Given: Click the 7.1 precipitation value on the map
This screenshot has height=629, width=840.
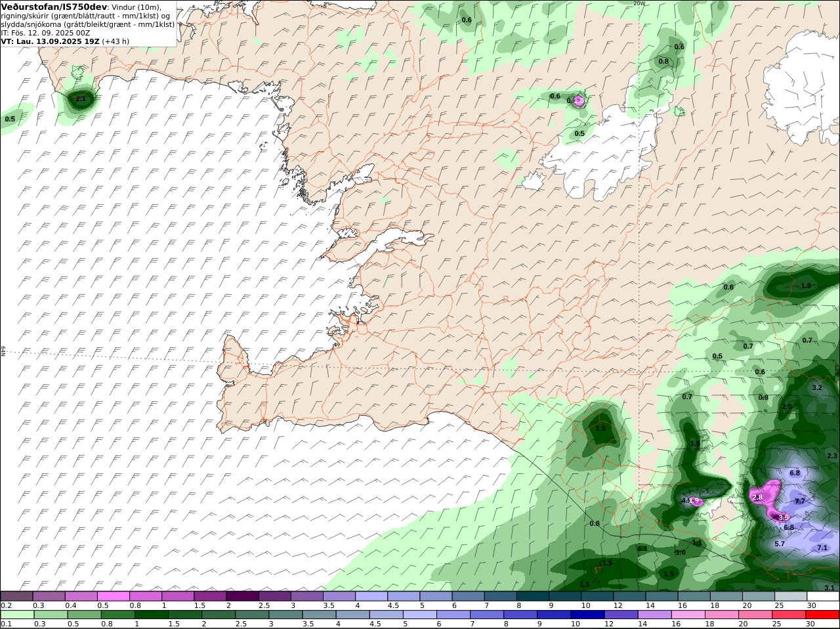Looking at the screenshot, I should coord(822,548).
